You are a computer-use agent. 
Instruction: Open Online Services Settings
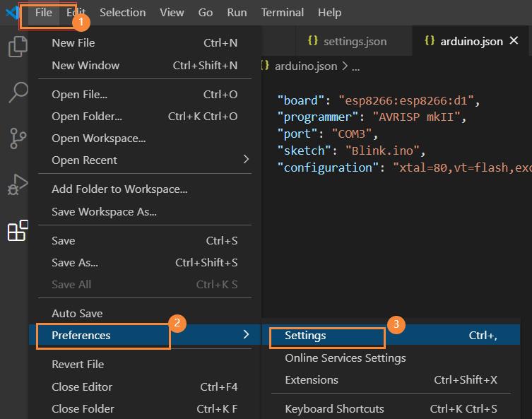[x=391, y=358]
